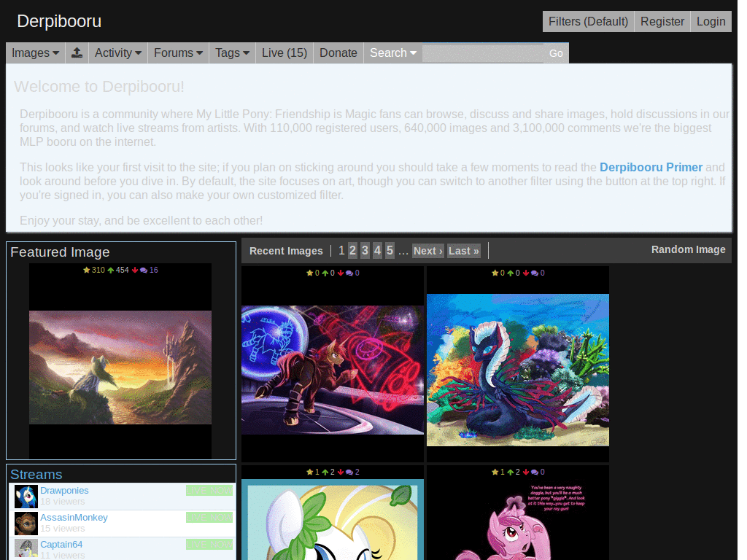
Task: Go to the Register page
Action: [x=662, y=21]
